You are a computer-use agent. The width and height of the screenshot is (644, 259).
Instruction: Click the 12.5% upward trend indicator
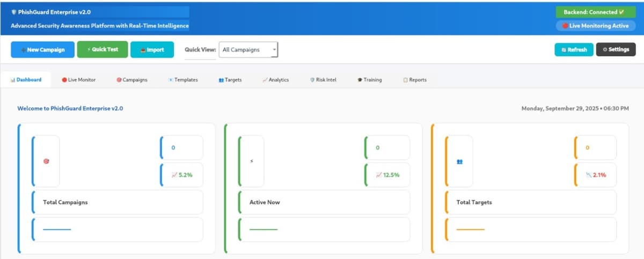(387, 175)
